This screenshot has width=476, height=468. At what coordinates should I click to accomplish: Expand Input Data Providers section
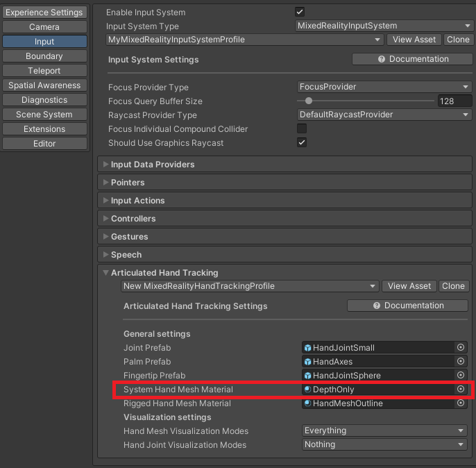(x=284, y=165)
